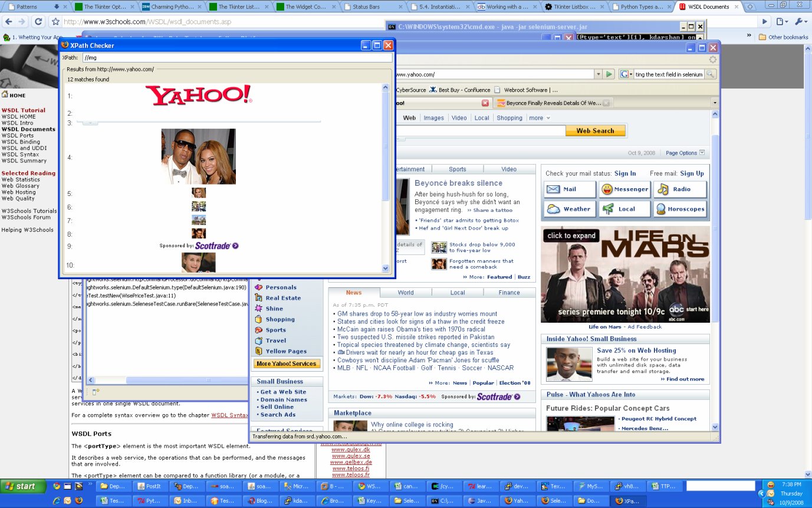Click the down arrow of XPath results scrollbar
The width and height of the screenshot is (812, 508).
click(386, 268)
